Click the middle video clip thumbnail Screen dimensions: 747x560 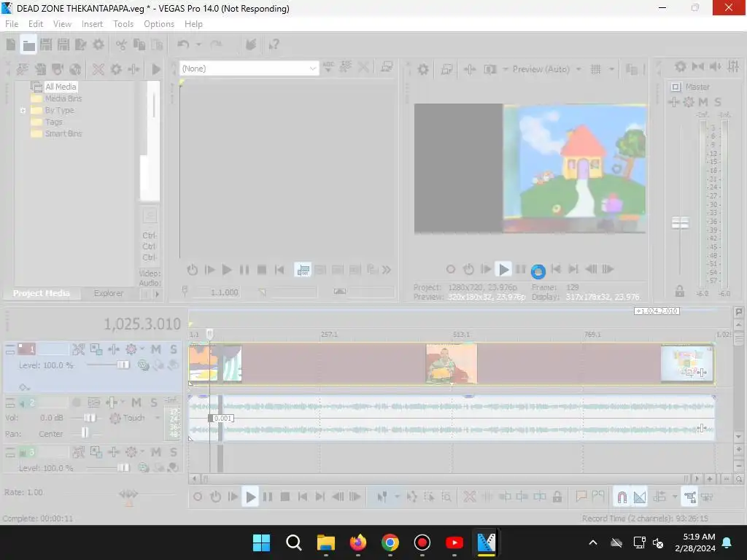[452, 363]
